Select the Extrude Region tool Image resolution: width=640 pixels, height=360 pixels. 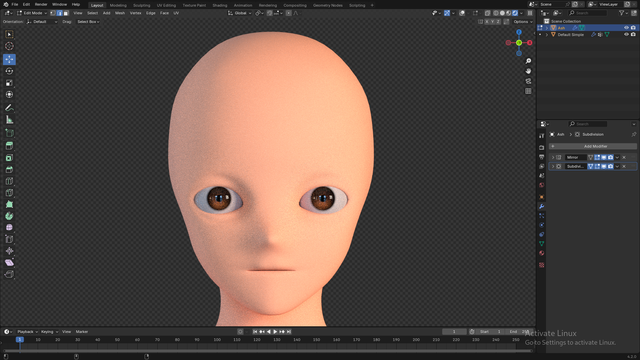(9, 146)
